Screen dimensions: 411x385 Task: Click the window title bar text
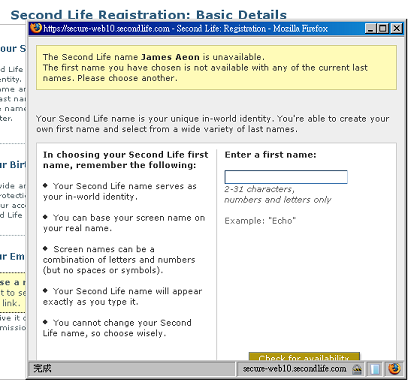coord(185,29)
